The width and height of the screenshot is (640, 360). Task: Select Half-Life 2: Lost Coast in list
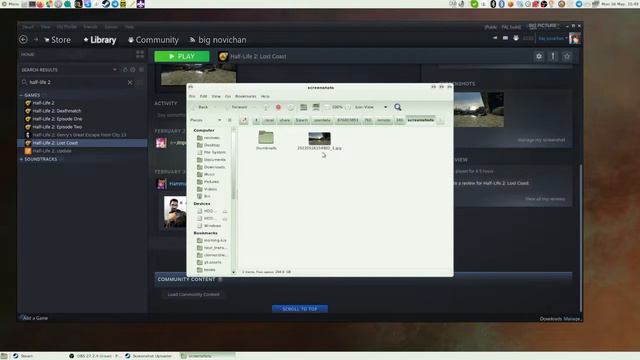(x=82, y=143)
